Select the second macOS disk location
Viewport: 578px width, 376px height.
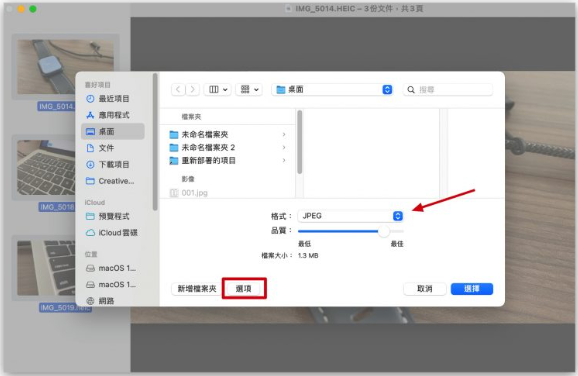click(x=113, y=285)
